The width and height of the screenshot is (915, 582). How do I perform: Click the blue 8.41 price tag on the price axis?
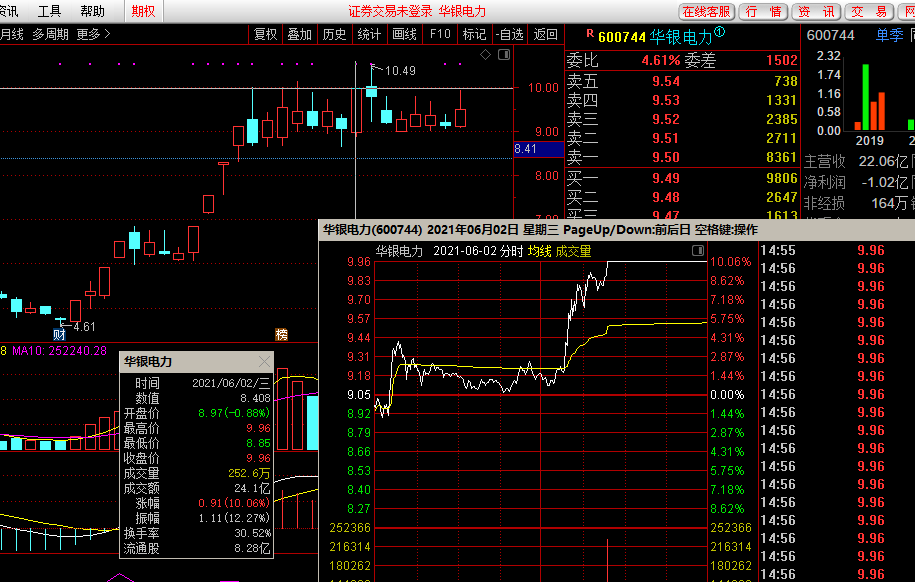pyautogui.click(x=539, y=149)
